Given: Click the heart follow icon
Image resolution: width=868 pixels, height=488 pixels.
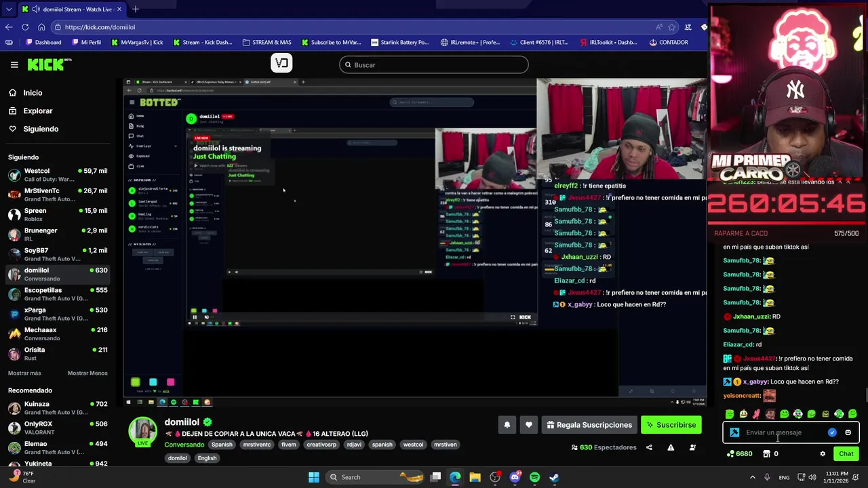Looking at the screenshot, I should (529, 425).
